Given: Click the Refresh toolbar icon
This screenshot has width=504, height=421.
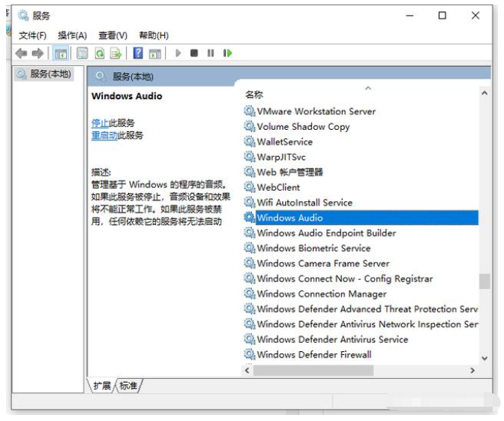Looking at the screenshot, I should (x=99, y=53).
